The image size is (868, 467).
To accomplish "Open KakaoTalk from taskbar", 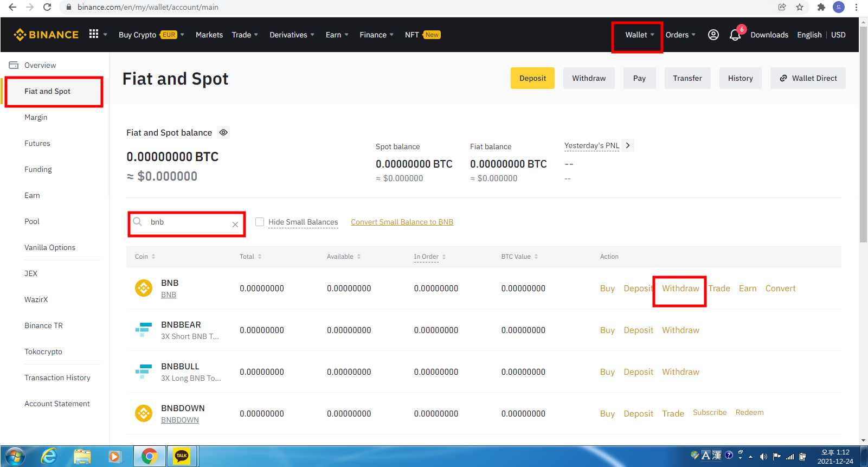I will tap(182, 457).
